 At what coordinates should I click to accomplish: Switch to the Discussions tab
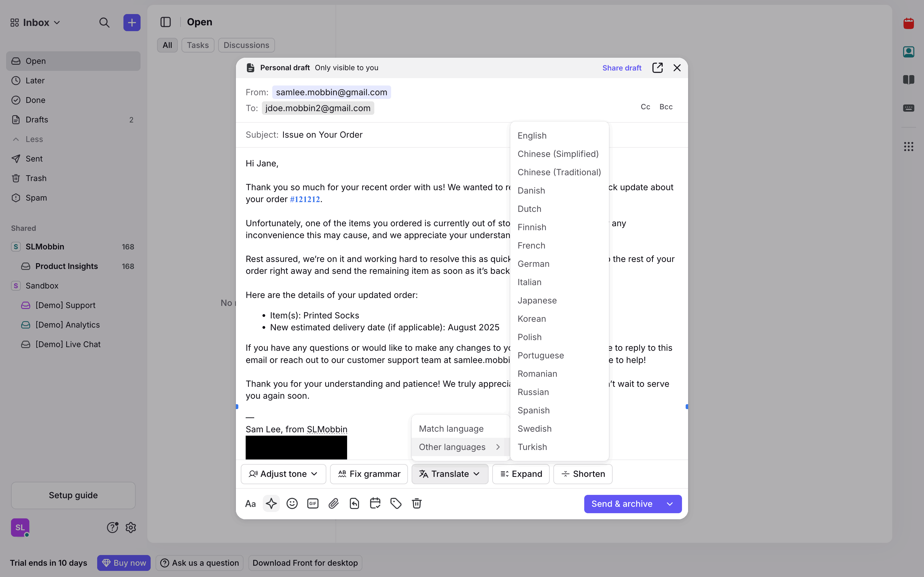click(246, 45)
